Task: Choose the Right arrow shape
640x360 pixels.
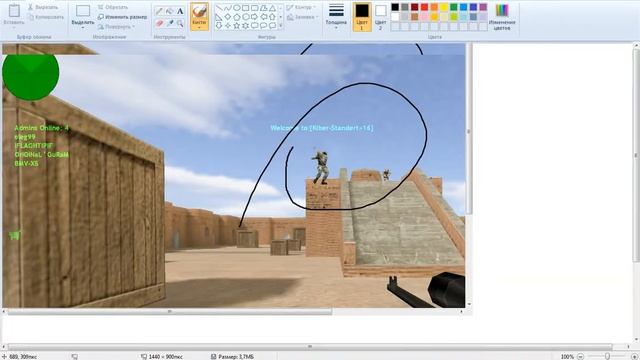Action: coord(255,17)
